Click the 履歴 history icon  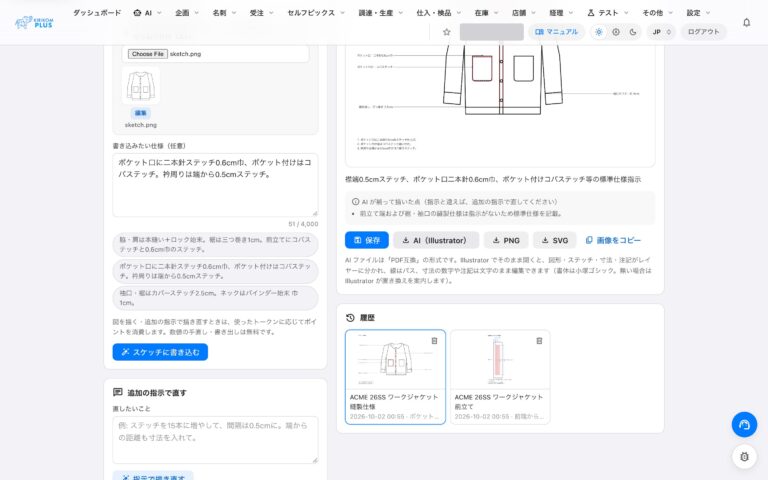tap(350, 317)
